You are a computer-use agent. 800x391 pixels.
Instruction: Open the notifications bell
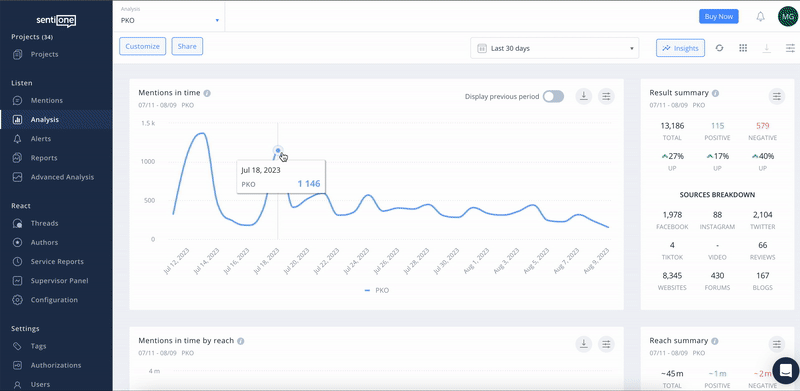tap(760, 17)
